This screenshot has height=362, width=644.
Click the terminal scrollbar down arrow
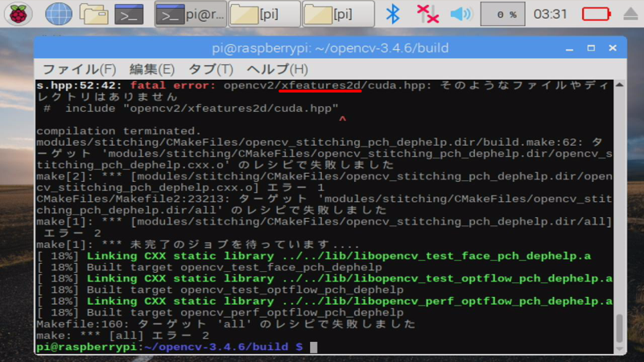[x=619, y=349]
